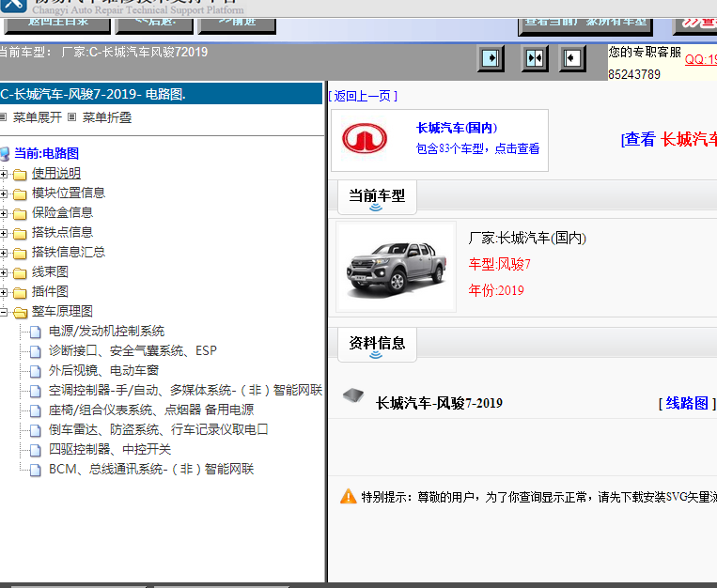
Task: Click 长城汽车(国内) brand link
Action: 457,128
